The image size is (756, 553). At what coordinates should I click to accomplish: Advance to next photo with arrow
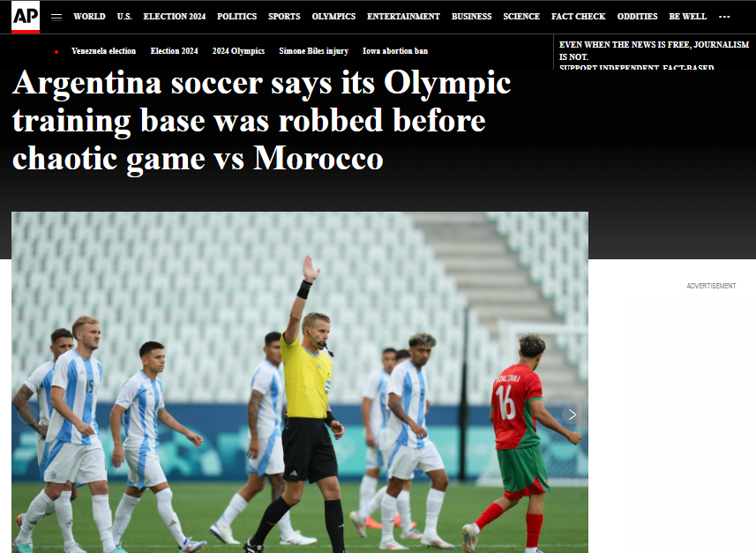(x=572, y=415)
